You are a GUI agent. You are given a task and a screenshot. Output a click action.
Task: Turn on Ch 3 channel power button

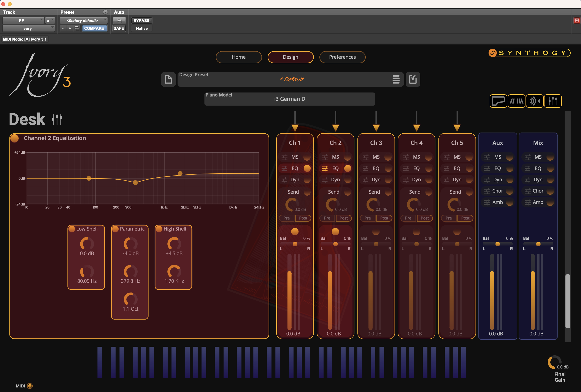click(376, 232)
